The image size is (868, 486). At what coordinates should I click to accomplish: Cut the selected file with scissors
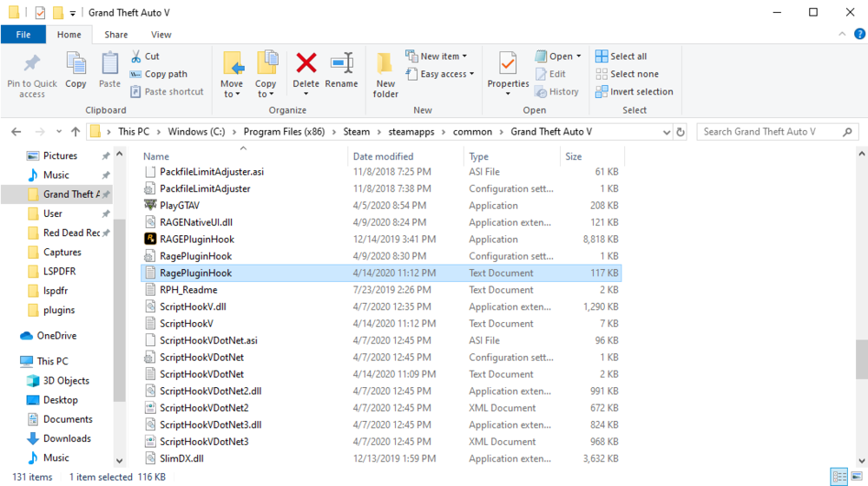pyautogui.click(x=145, y=56)
